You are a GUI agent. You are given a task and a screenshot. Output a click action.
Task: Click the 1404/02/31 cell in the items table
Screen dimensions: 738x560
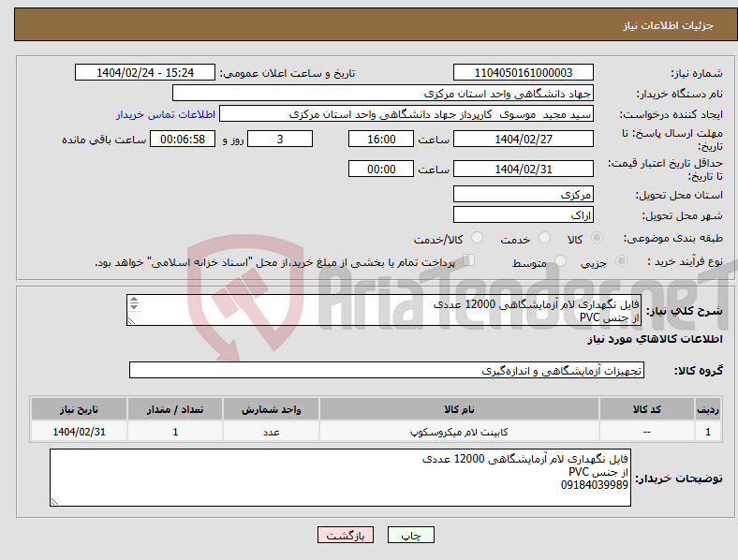[79, 432]
